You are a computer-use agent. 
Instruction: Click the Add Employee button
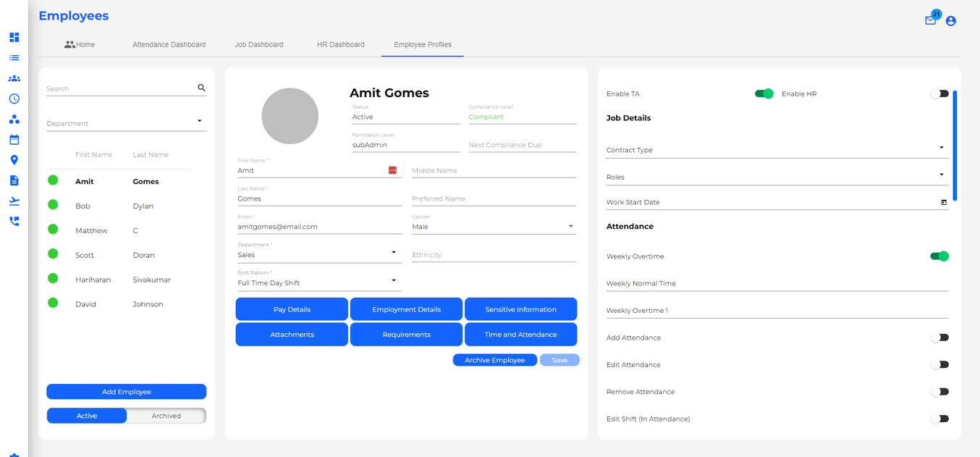[126, 391]
